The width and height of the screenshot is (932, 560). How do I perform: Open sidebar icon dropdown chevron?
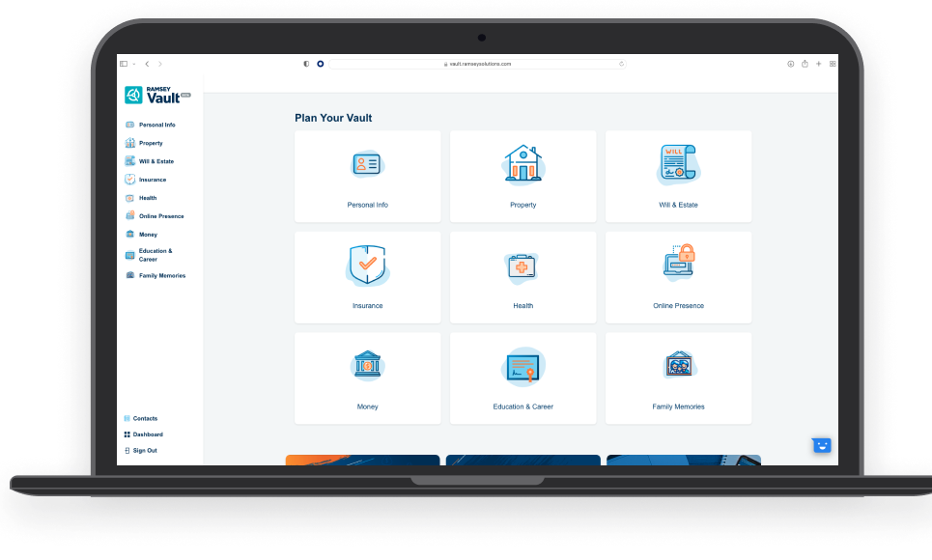[x=134, y=64]
